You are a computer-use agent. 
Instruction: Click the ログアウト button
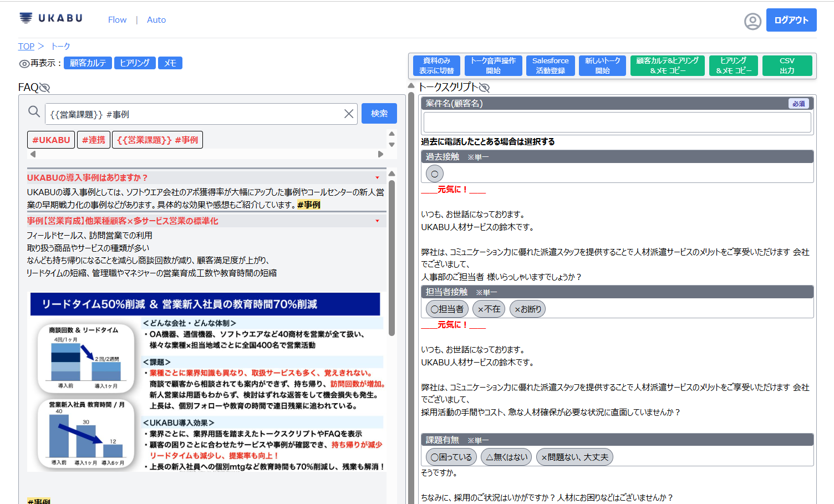[x=791, y=20]
